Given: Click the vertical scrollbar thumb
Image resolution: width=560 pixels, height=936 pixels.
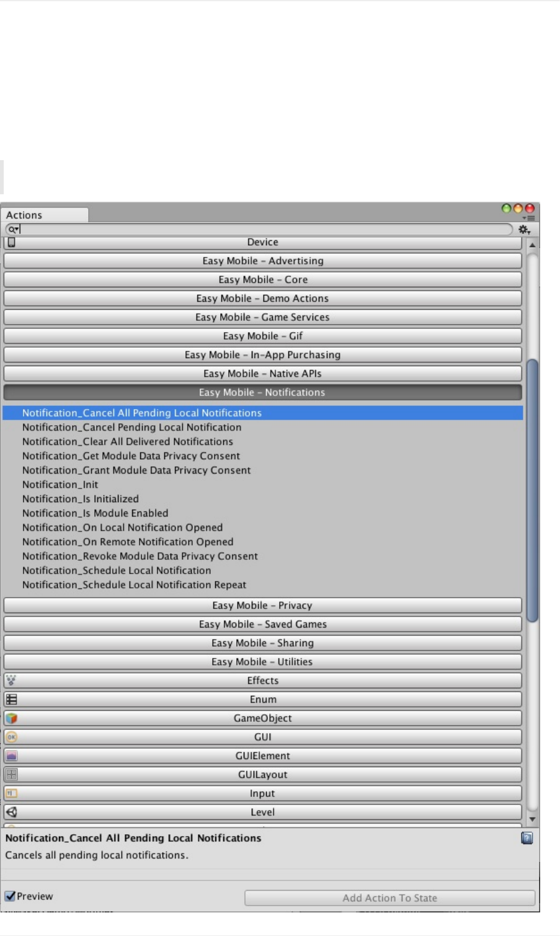Looking at the screenshot, I should tap(532, 490).
